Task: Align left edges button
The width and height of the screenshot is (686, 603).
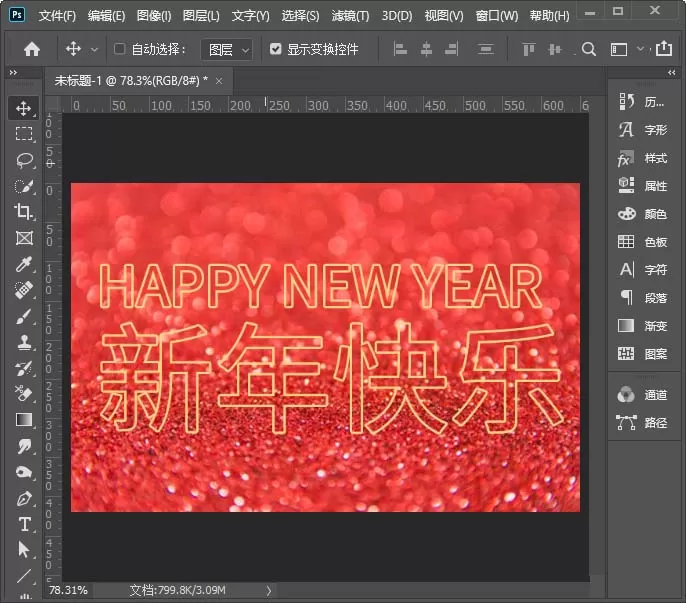Action: [400, 49]
